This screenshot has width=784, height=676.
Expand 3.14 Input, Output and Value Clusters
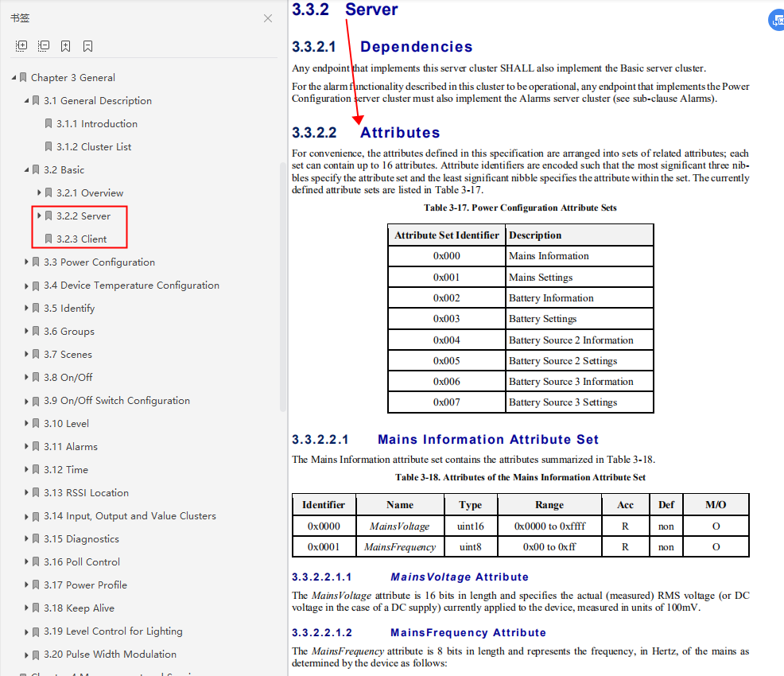coord(26,516)
